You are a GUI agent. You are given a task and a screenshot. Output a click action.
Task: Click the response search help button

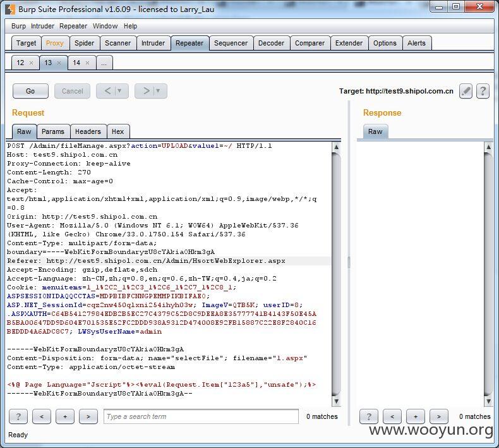click(369, 416)
